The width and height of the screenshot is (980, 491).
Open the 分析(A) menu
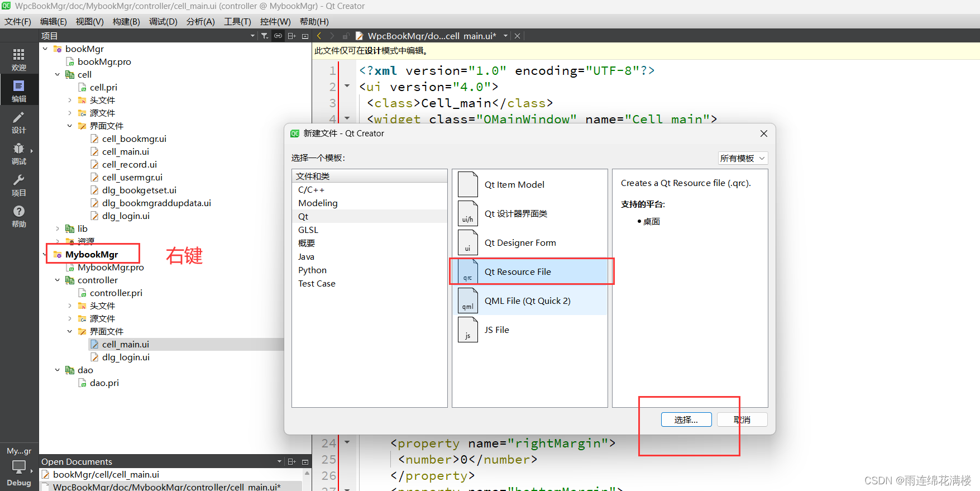pyautogui.click(x=200, y=21)
